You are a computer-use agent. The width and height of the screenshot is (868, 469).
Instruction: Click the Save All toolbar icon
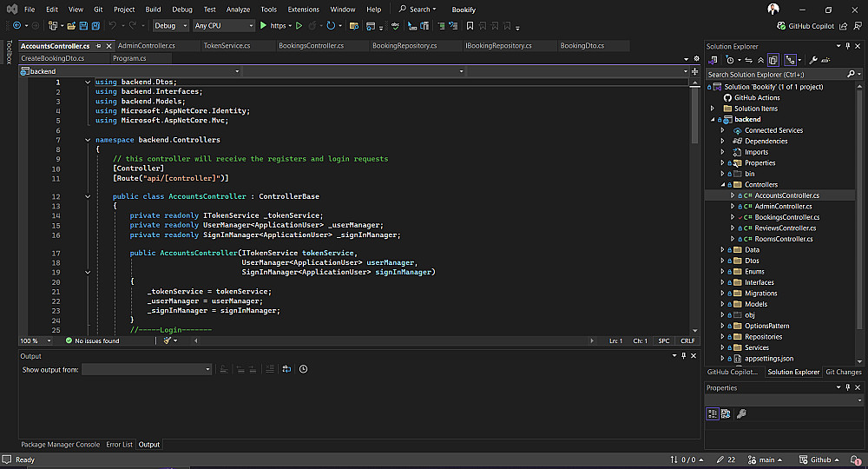[x=97, y=26]
